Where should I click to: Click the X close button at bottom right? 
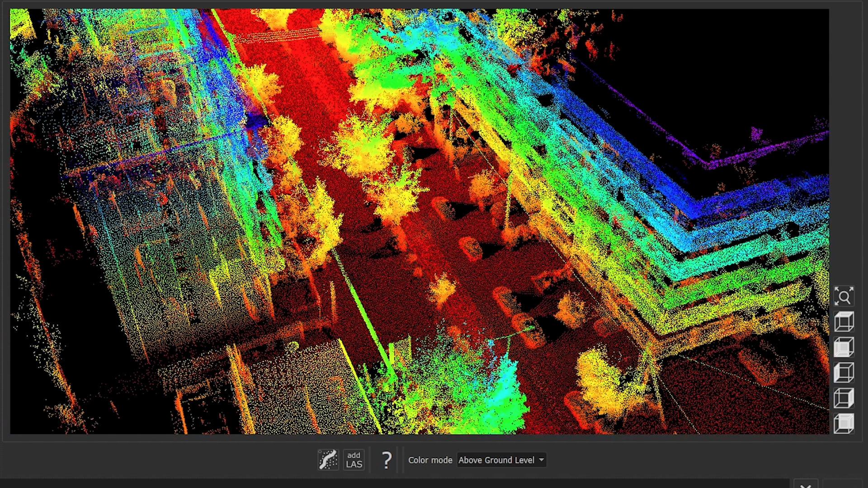[805, 486]
